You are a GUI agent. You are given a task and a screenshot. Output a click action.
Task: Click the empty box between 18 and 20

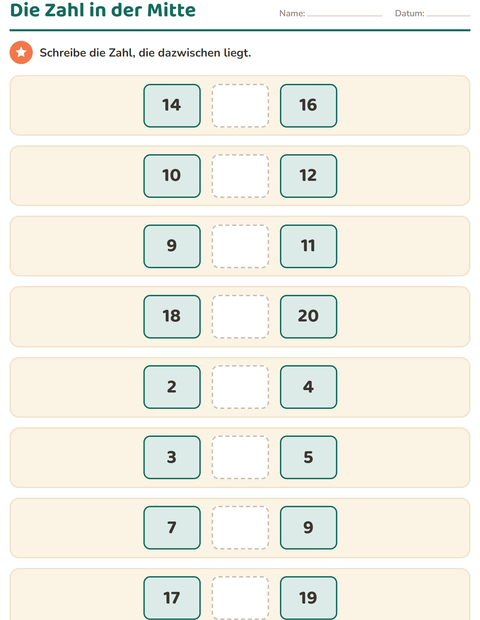tap(240, 317)
